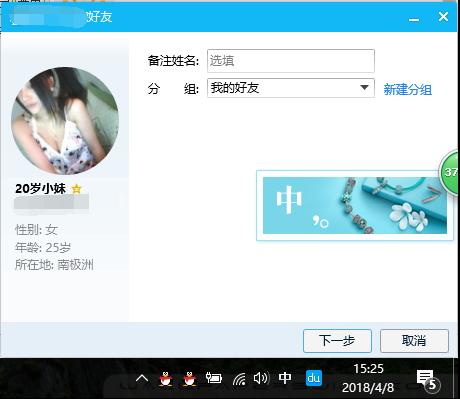Viewport: 460px width, 399px height.
Task: Toggle the 中 input language indicator
Action: 285,378
